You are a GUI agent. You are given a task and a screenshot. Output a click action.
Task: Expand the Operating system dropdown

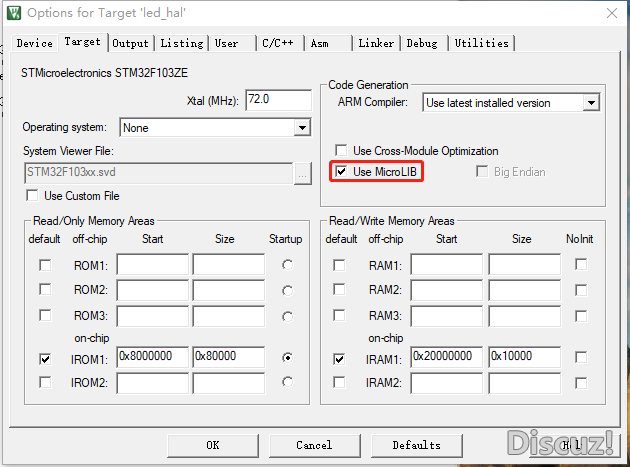tap(302, 128)
